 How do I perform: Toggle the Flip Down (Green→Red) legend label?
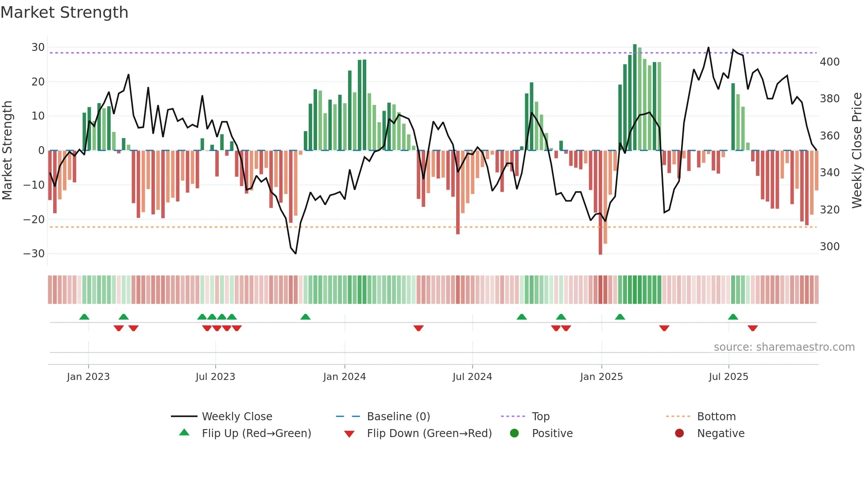[x=429, y=433]
